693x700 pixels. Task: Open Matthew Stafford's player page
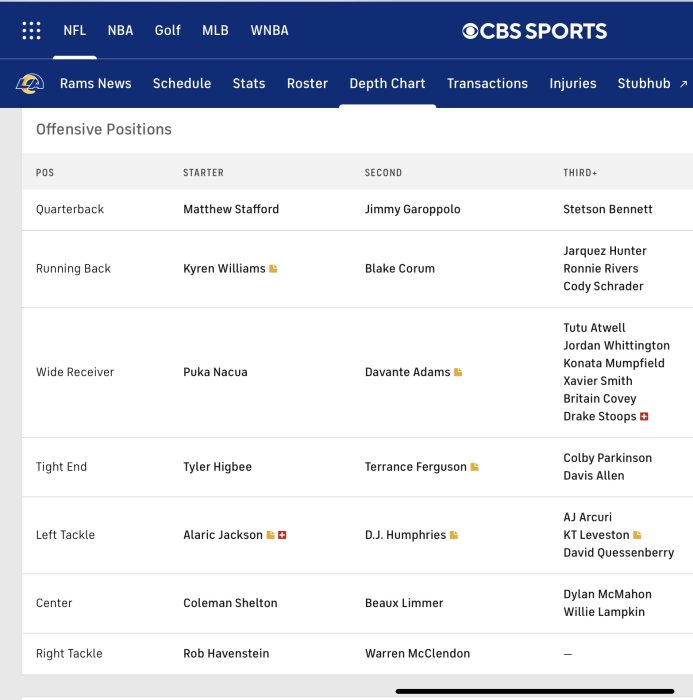(231, 209)
